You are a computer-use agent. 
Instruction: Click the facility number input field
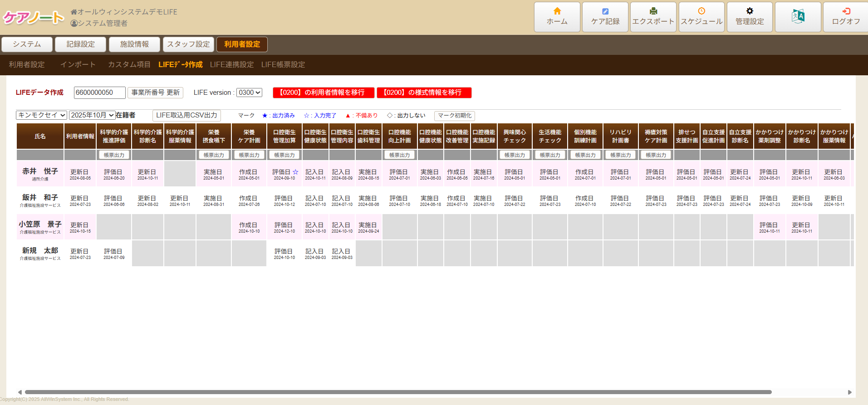click(99, 93)
